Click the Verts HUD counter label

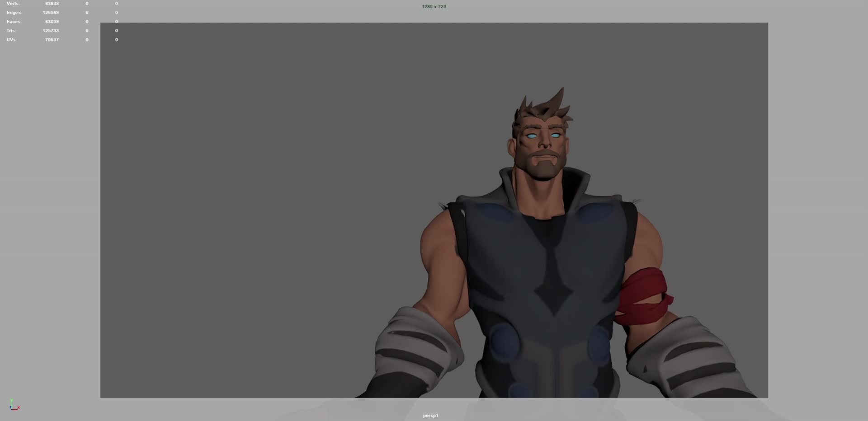13,3
